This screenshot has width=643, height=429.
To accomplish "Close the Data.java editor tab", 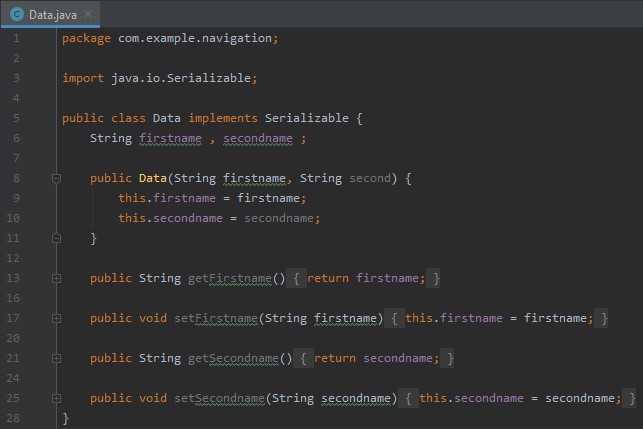I will (x=88, y=14).
